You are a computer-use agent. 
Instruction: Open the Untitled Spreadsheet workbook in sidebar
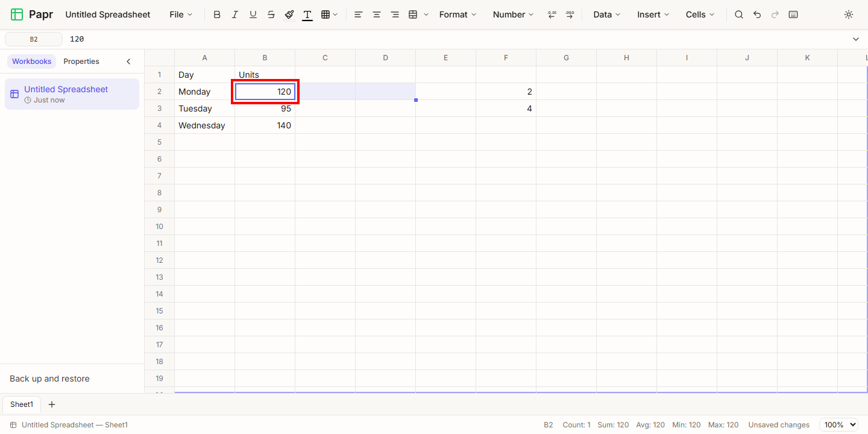click(x=72, y=94)
